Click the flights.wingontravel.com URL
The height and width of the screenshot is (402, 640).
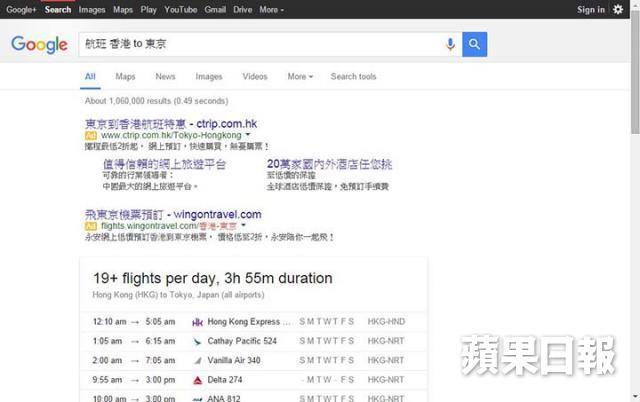click(x=169, y=226)
